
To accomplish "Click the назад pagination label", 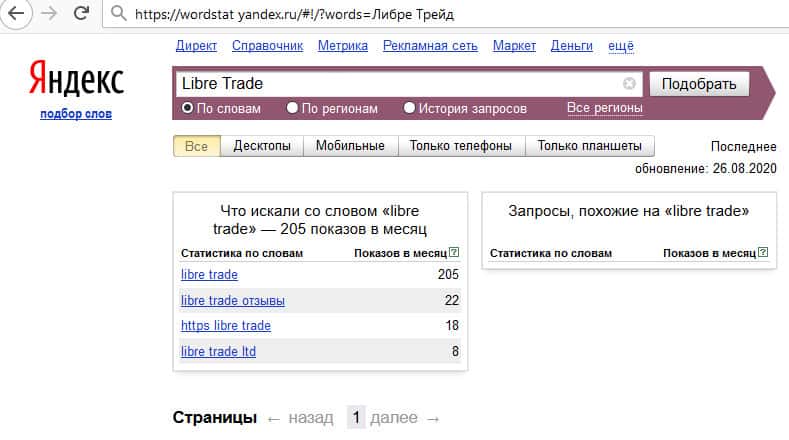I will point(311,418).
